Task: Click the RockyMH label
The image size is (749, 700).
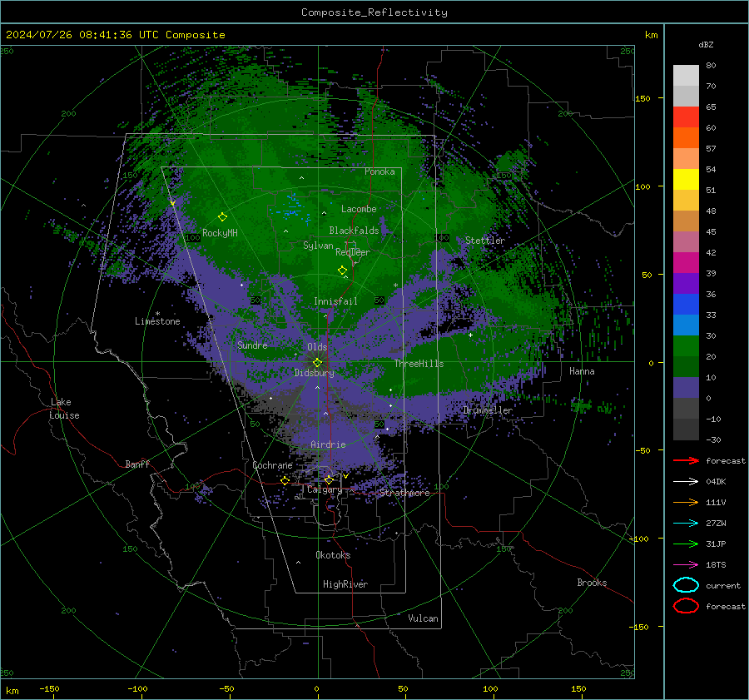Action: (220, 233)
